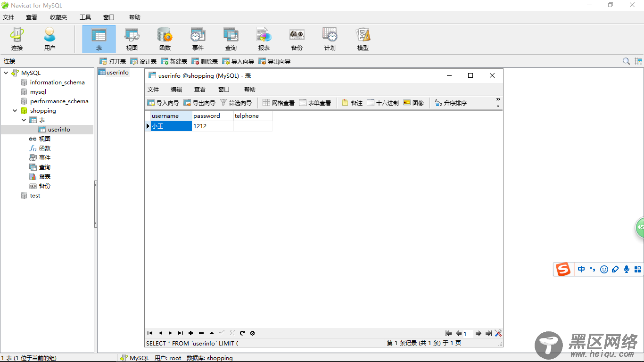Open limit settings tools icon in table window

pos(498,333)
